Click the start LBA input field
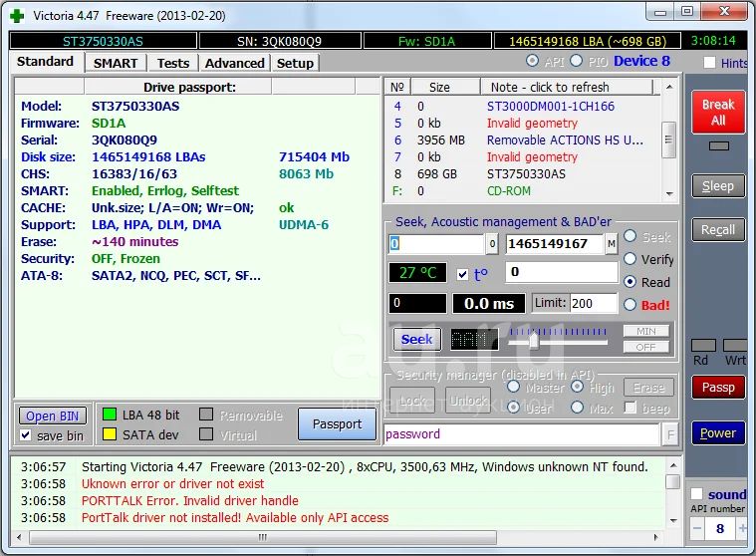This screenshot has height=556, width=756. (436, 244)
